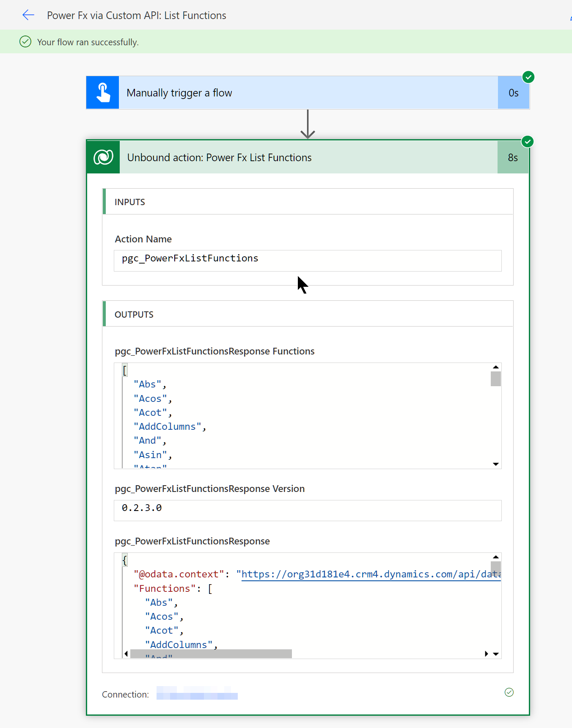Click the Action Name value field
The height and width of the screenshot is (728, 572).
coord(308,261)
